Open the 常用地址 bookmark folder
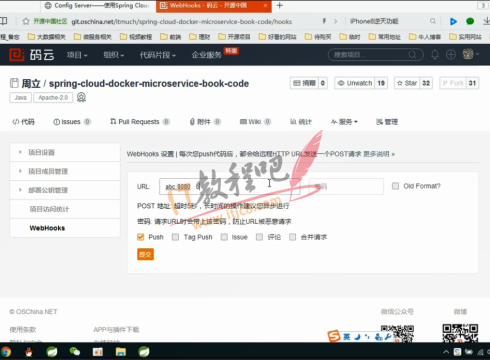 [x=385, y=37]
